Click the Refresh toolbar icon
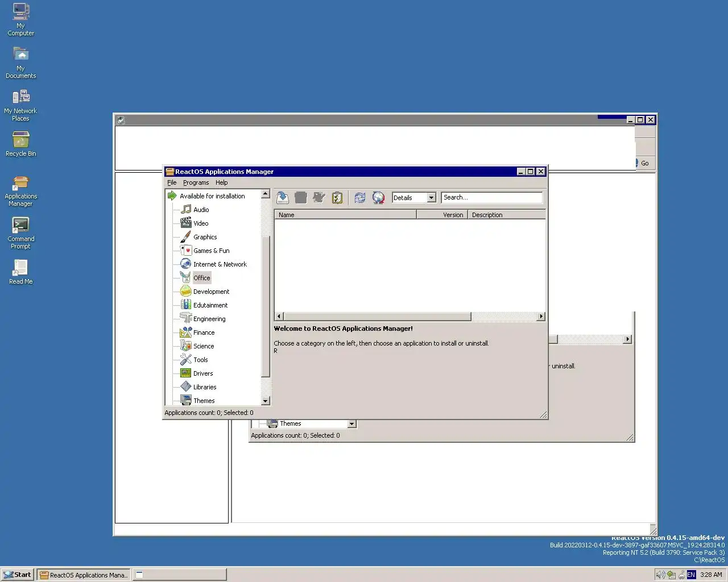The image size is (728, 582). pos(360,197)
